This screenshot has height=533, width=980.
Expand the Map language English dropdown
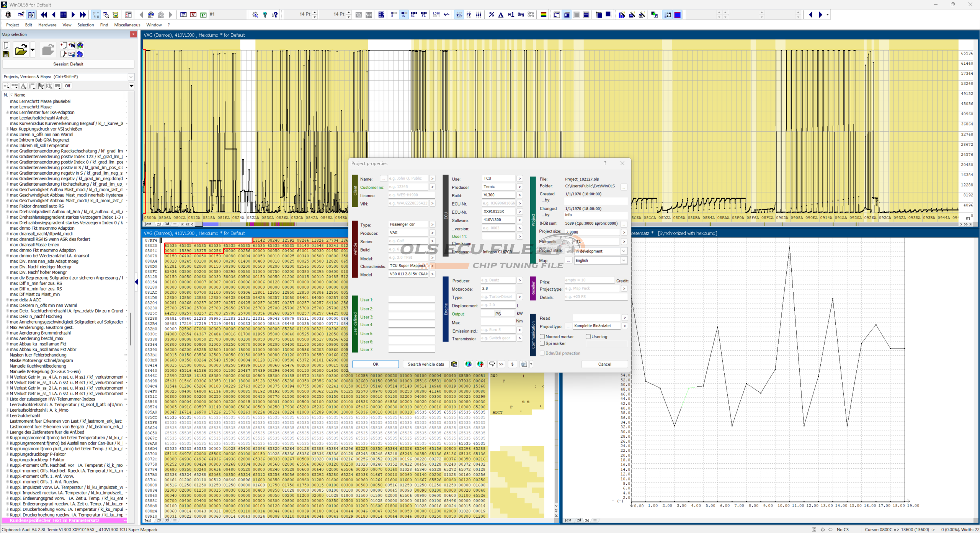click(623, 260)
